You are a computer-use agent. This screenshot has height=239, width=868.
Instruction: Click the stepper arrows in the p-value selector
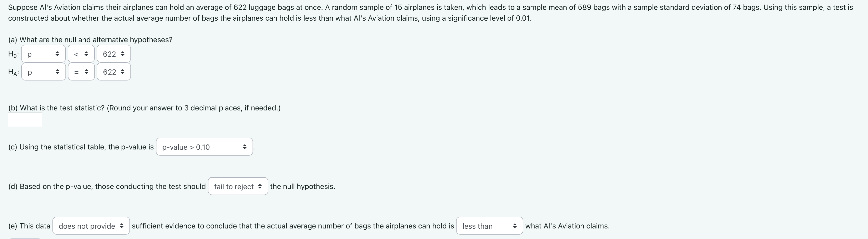pos(245,147)
